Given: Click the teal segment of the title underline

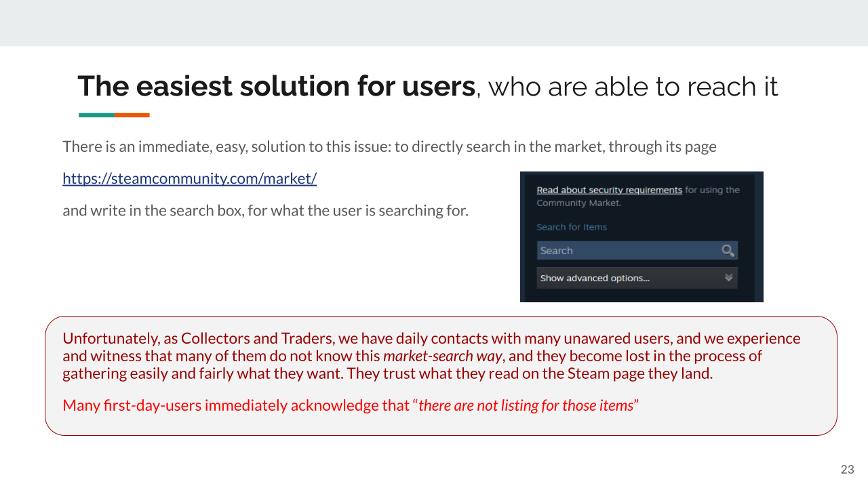Looking at the screenshot, I should pyautogui.click(x=96, y=115).
